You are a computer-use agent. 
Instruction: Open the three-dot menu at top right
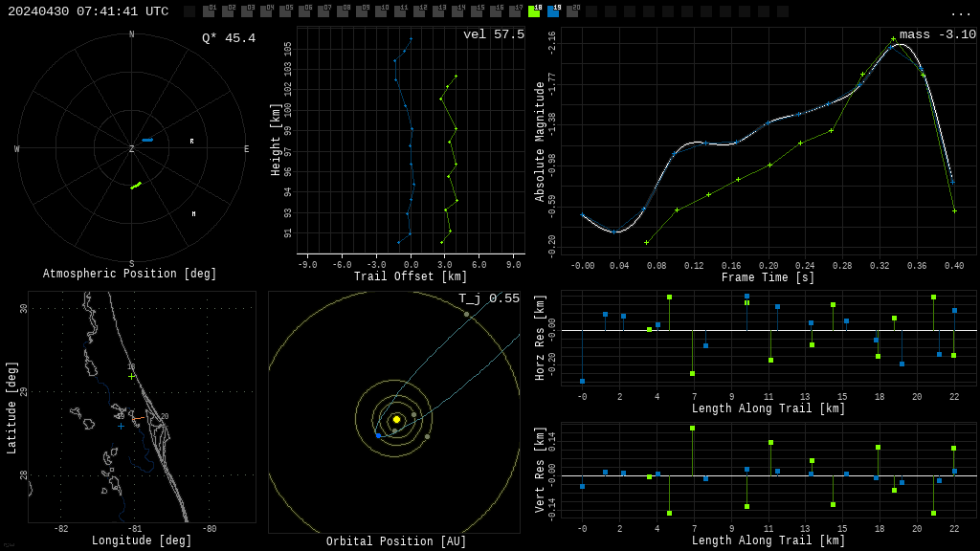click(960, 13)
